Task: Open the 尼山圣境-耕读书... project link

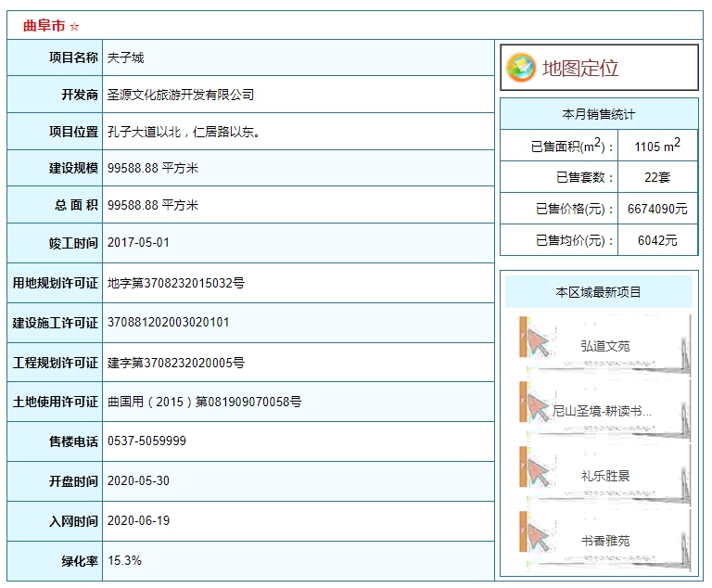Action: [602, 411]
